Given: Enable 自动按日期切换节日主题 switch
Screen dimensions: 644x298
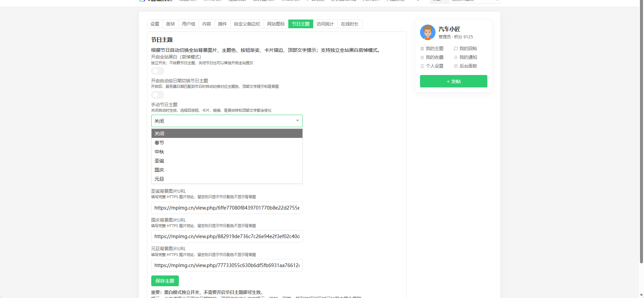Looking at the screenshot, I should click(158, 95).
